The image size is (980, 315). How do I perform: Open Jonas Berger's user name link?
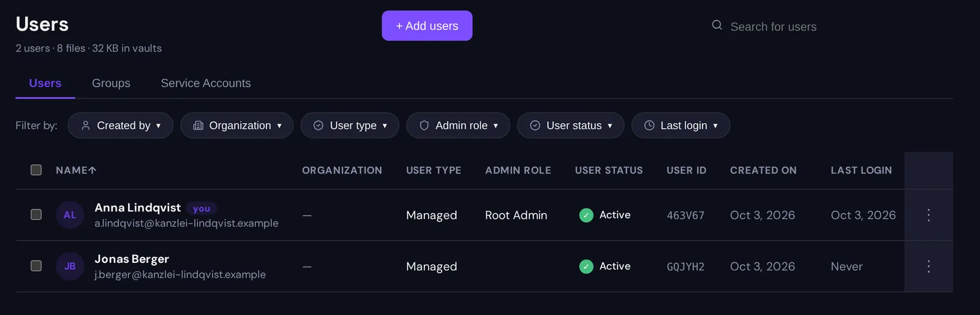tap(132, 259)
